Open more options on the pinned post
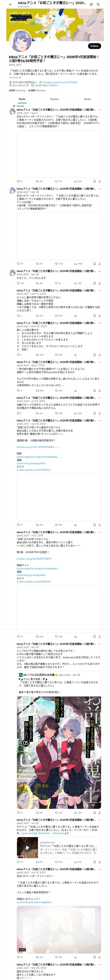Viewport: 110px width, 980px height. (x=99, y=110)
